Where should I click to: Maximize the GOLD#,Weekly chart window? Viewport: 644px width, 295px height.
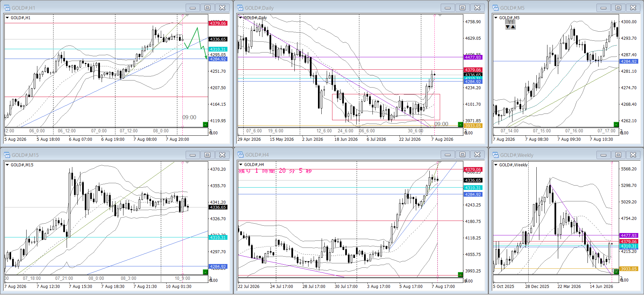tap(618, 155)
